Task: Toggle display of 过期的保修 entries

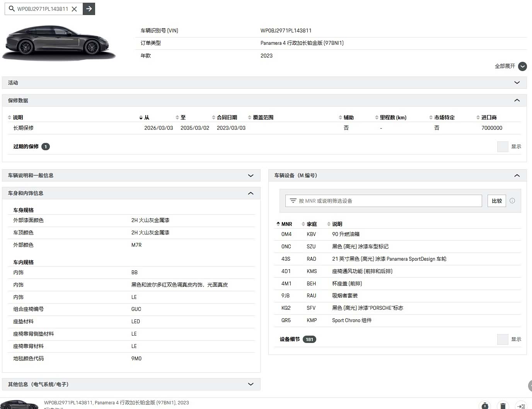Action: (503, 147)
